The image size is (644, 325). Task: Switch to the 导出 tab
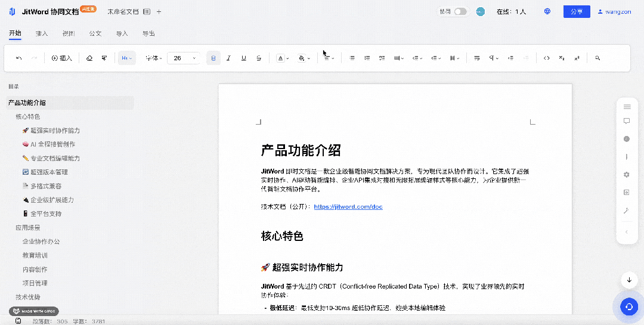tap(148, 33)
